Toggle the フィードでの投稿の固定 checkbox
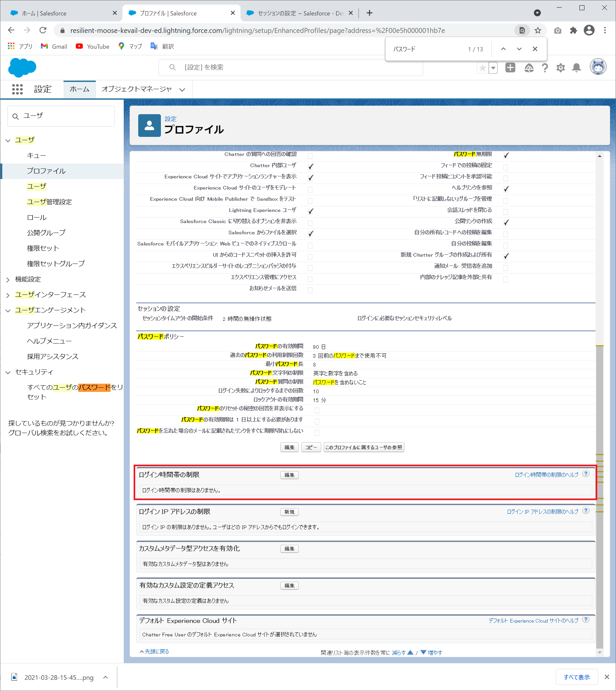The width and height of the screenshot is (616, 691). 506,167
